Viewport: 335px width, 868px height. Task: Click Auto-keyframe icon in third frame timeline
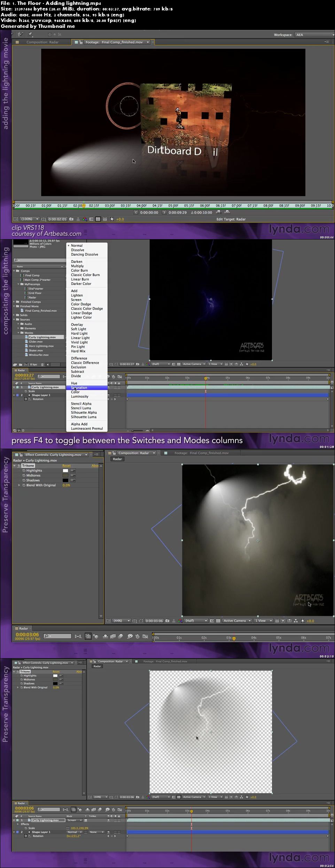(137, 636)
